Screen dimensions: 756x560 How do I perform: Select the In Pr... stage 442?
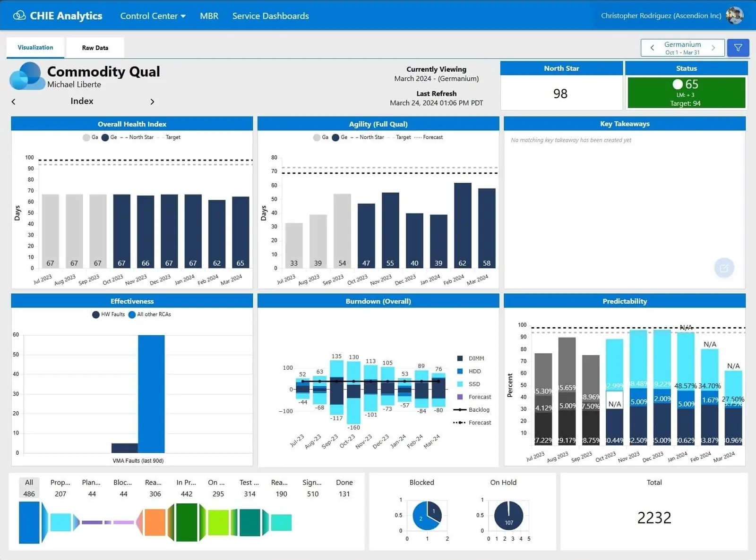pyautogui.click(x=186, y=488)
